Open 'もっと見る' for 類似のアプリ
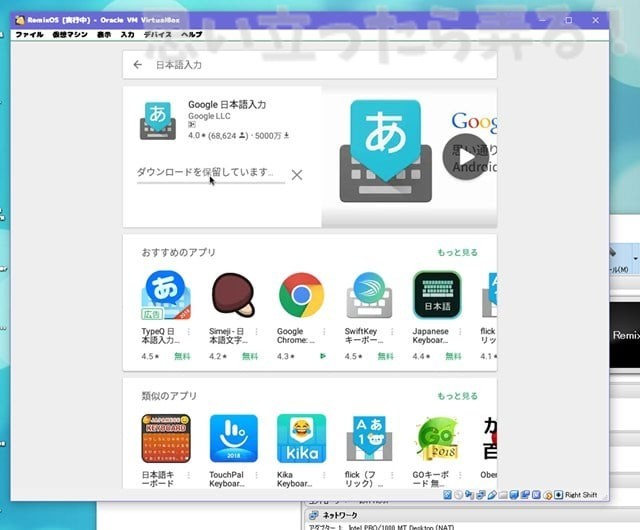This screenshot has height=530, width=640. coord(457,396)
